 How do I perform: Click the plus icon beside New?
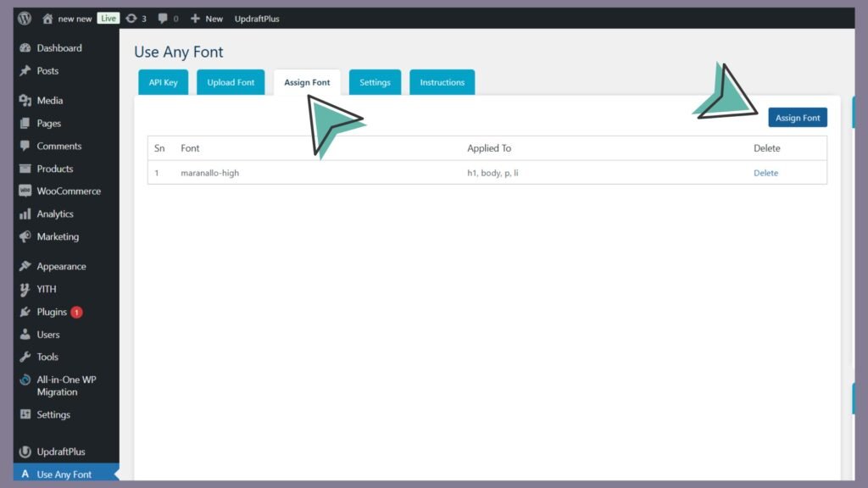195,19
